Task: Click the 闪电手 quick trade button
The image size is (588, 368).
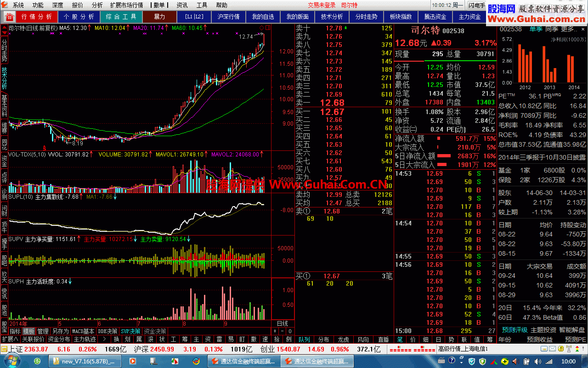Action: click(476, 5)
